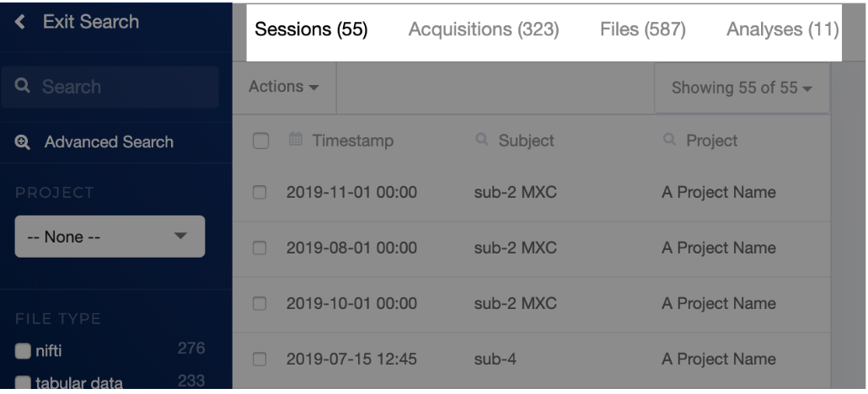This screenshot has width=868, height=394.
Task: Open the Analyses (11) tab
Action: coord(782,29)
